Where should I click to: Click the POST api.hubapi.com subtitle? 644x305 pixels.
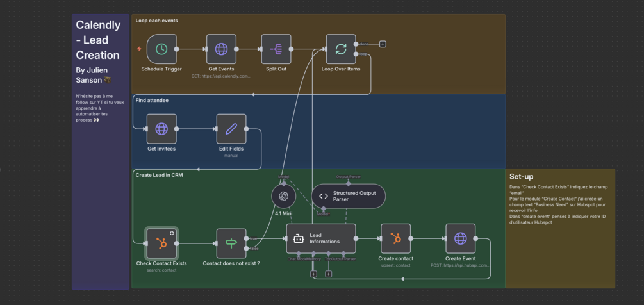click(x=460, y=265)
